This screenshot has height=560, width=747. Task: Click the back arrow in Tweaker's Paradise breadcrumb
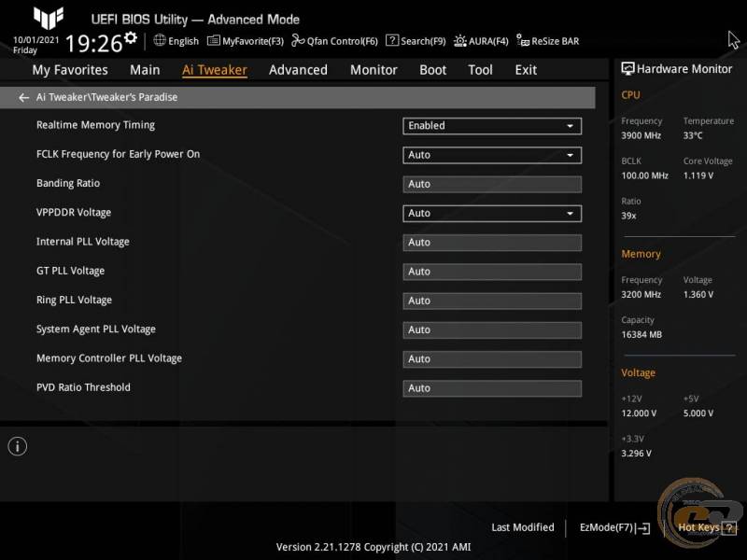23,98
